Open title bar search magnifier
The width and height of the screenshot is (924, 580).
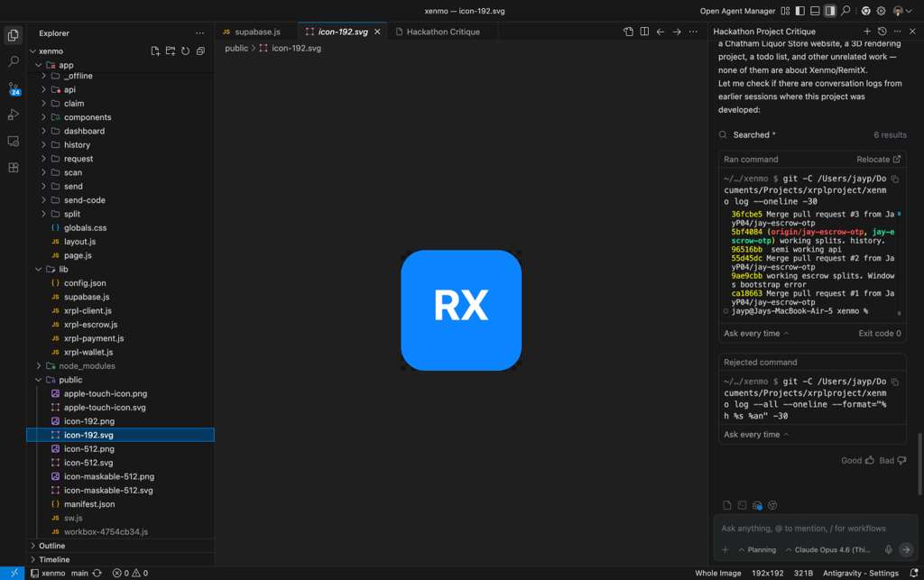(x=845, y=11)
